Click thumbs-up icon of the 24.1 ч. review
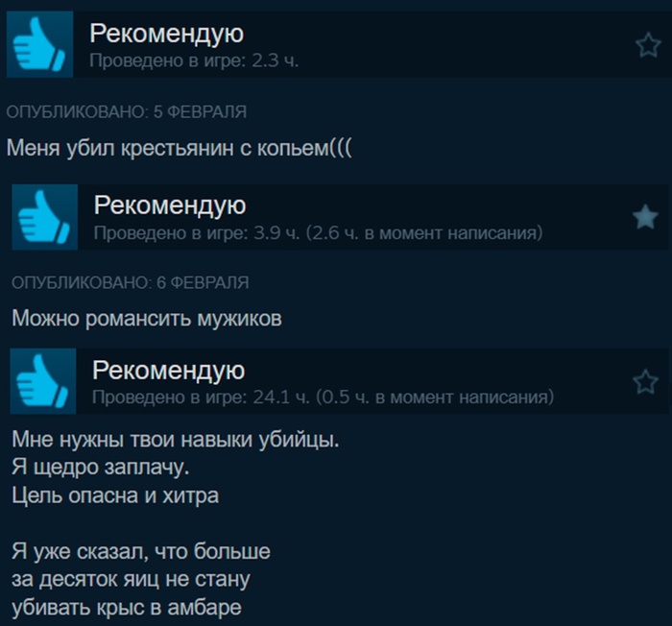This screenshot has height=626, width=672. coord(43,381)
